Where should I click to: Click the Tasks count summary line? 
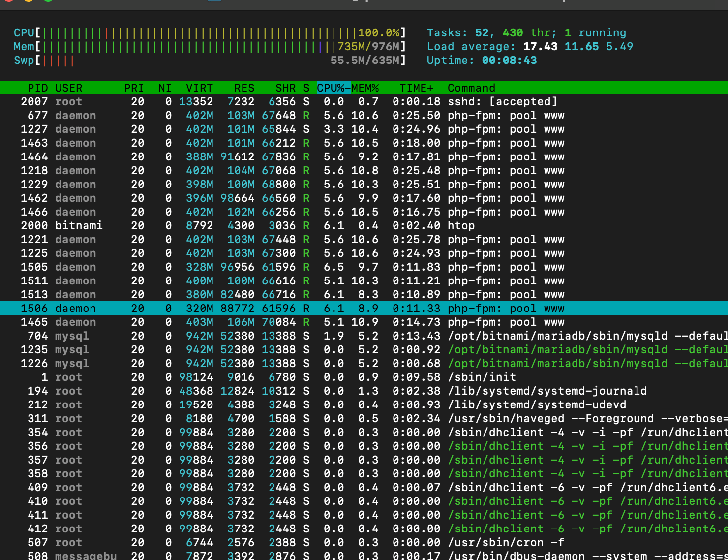click(526, 33)
